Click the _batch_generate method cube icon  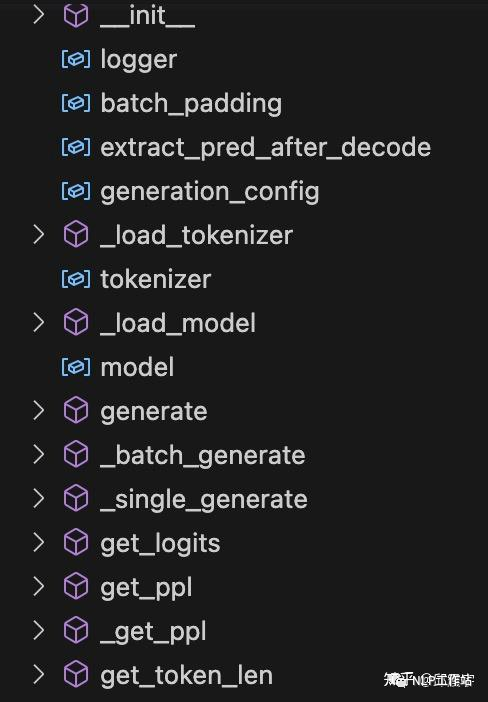(76, 454)
